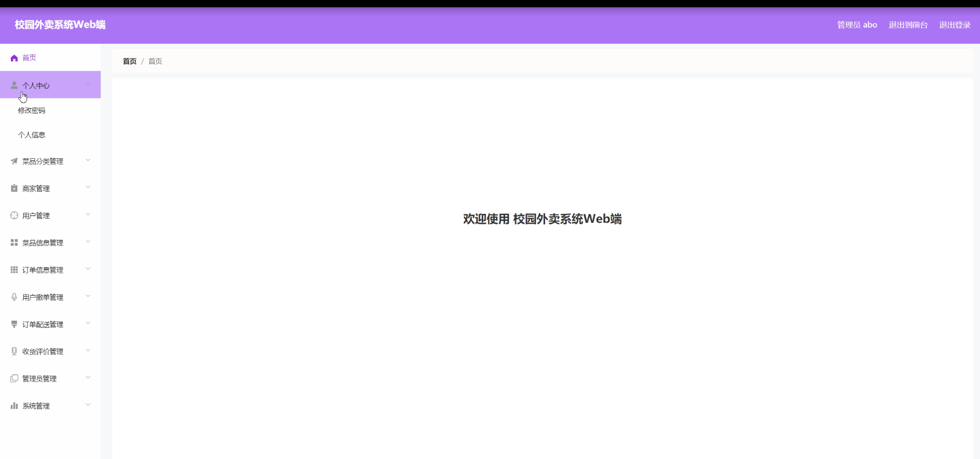Expand the 菜品分类管理 chevron
Image resolution: width=980 pixels, height=459 pixels.
[x=88, y=160]
